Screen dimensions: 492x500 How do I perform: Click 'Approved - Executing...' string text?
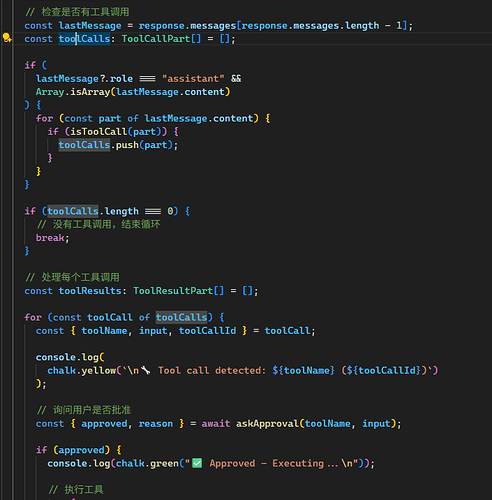coord(274,463)
